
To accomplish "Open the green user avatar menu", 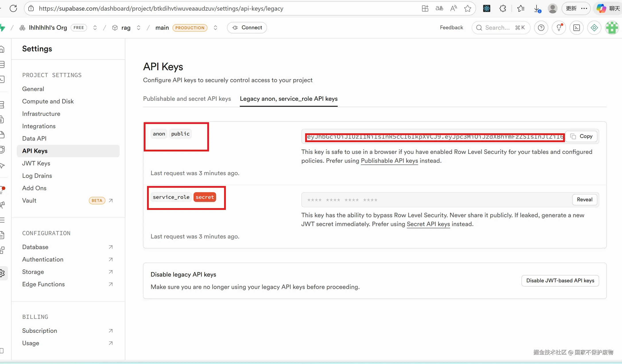I will [x=612, y=28].
